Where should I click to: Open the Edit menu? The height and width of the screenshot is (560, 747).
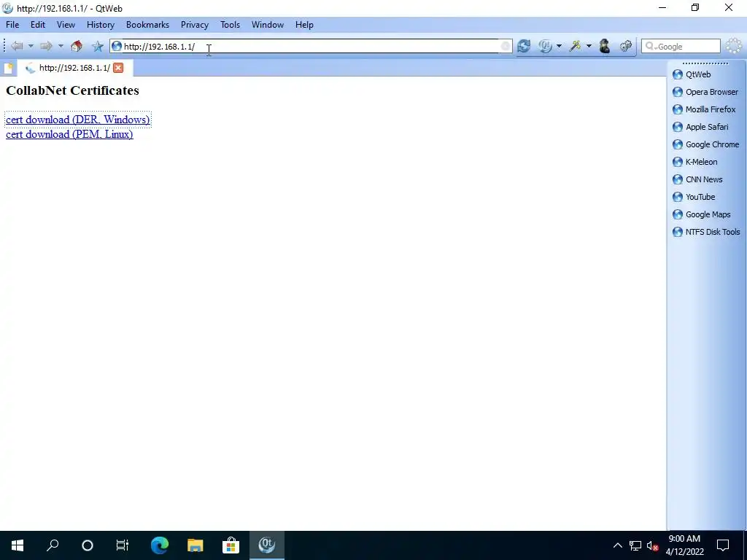(x=38, y=25)
